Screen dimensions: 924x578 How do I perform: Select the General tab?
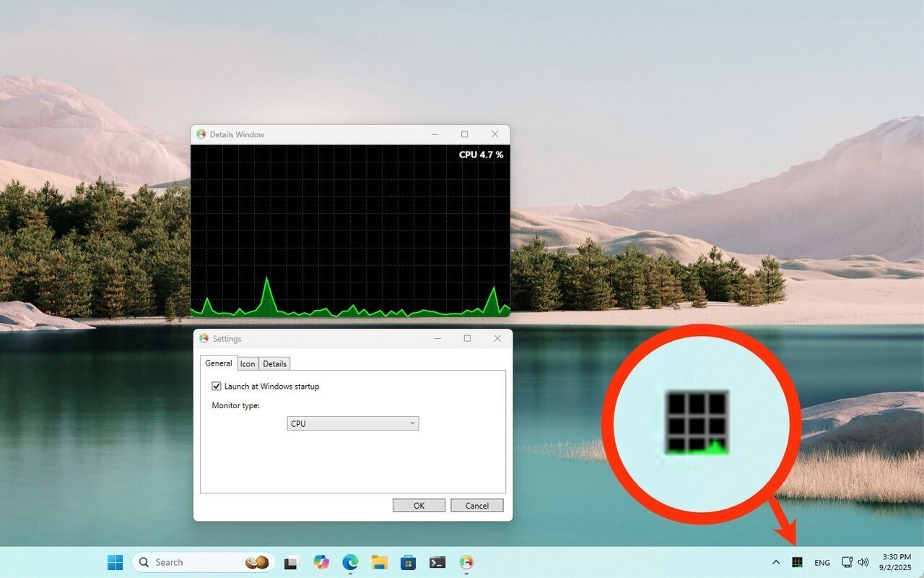coord(218,363)
